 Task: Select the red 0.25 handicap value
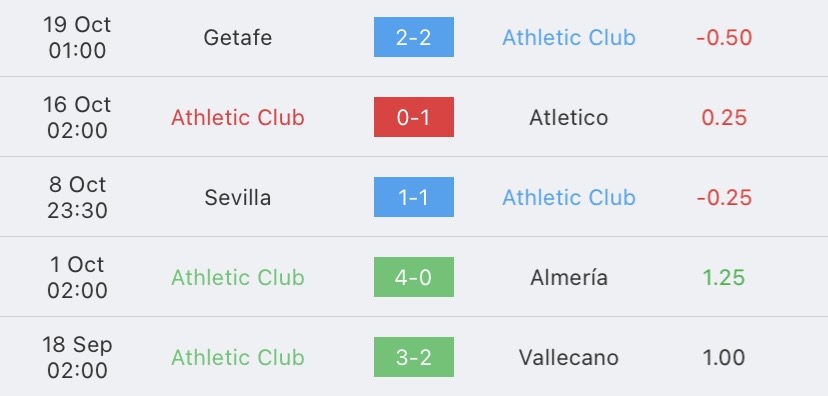click(x=724, y=117)
